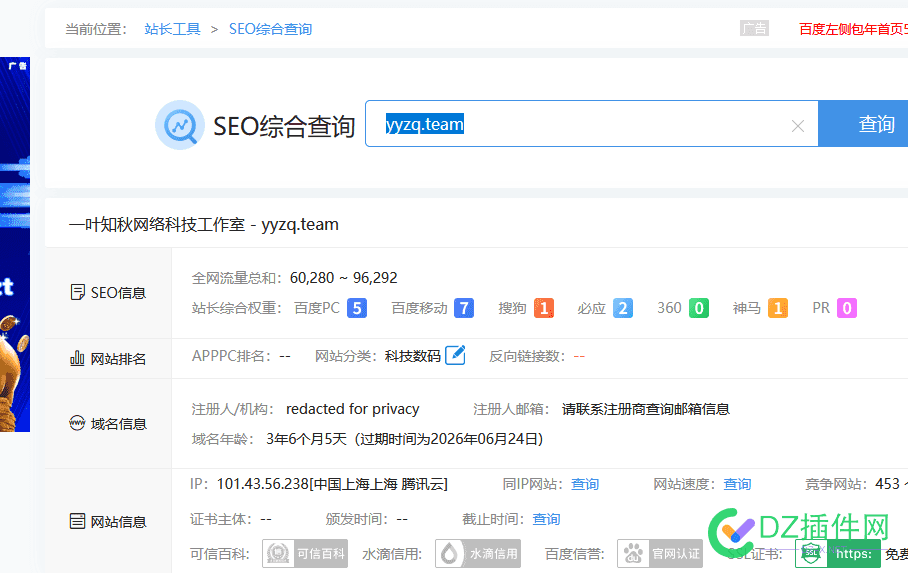Open the 同IP网站 查询 link
This screenshot has height=573, width=908.
coord(585,484)
